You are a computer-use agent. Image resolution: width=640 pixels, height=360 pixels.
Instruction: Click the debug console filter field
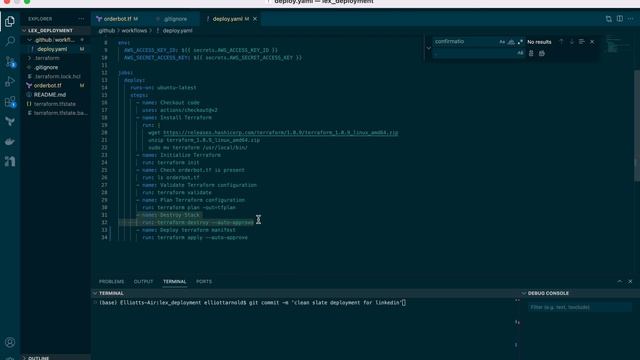(x=579, y=307)
